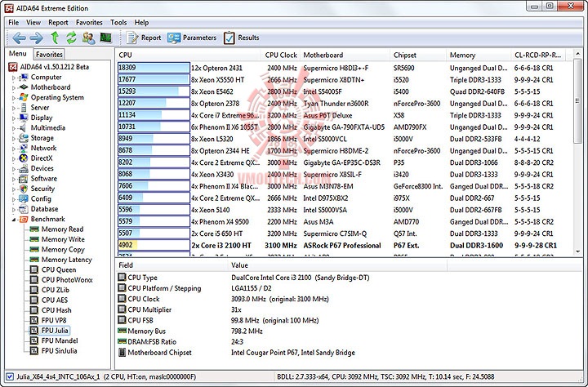
Task: Open the Help menu
Action: tap(142, 23)
